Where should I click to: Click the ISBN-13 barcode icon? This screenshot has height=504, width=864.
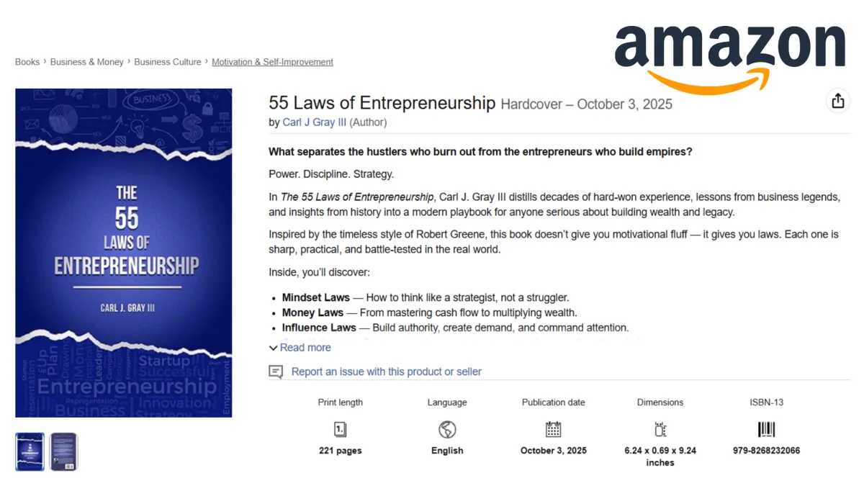pyautogui.click(x=766, y=430)
